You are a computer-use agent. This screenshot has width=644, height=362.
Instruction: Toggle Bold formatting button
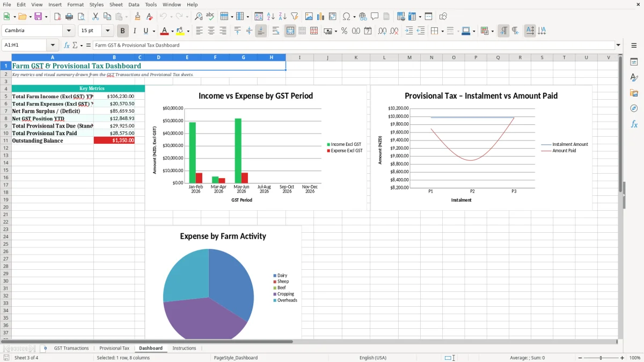(x=123, y=31)
